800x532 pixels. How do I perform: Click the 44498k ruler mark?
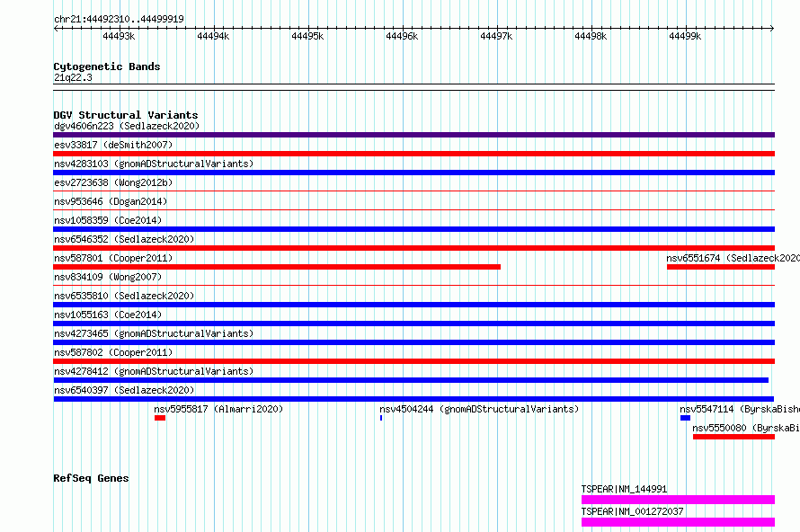coord(591,36)
